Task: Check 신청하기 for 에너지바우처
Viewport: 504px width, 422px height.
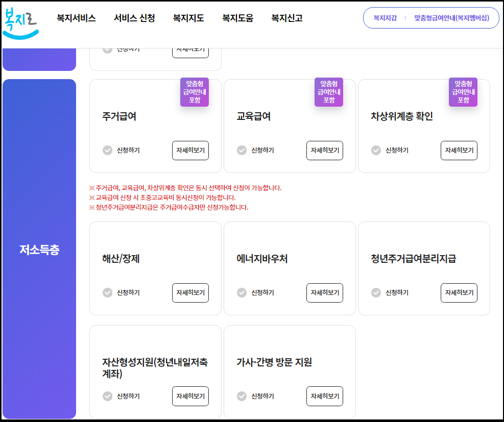Action: point(242,293)
